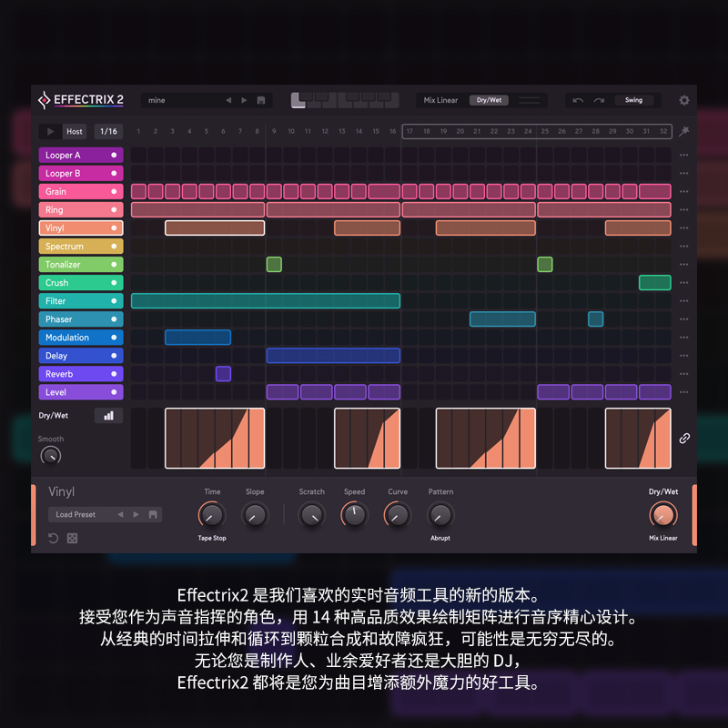
Task: Toggle the Looper B enable dot
Action: click(x=114, y=173)
